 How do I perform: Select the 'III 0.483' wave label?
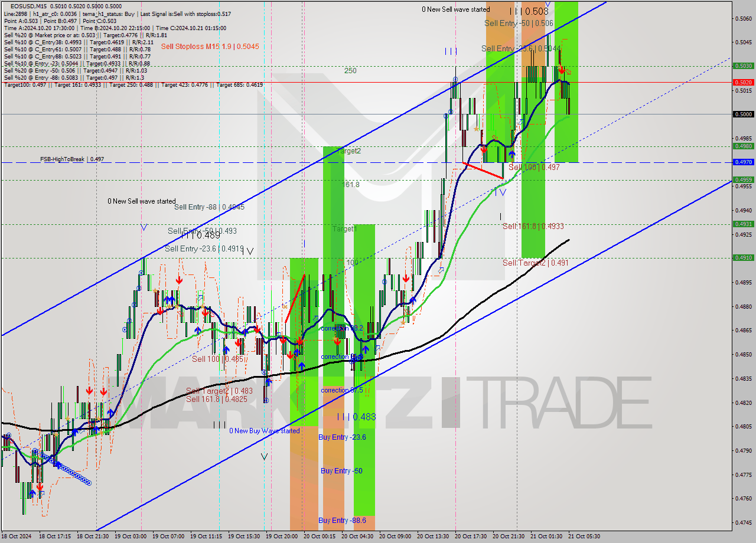pyautogui.click(x=356, y=417)
